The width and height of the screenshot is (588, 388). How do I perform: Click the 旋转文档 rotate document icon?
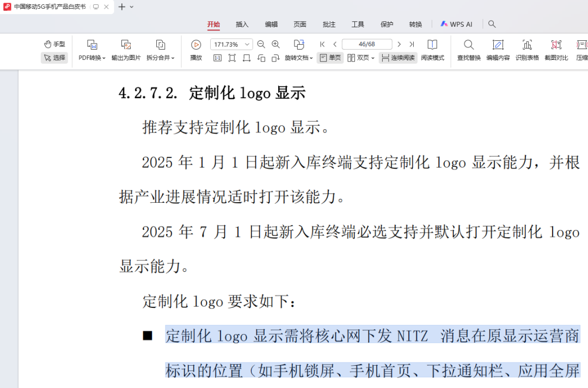(299, 45)
